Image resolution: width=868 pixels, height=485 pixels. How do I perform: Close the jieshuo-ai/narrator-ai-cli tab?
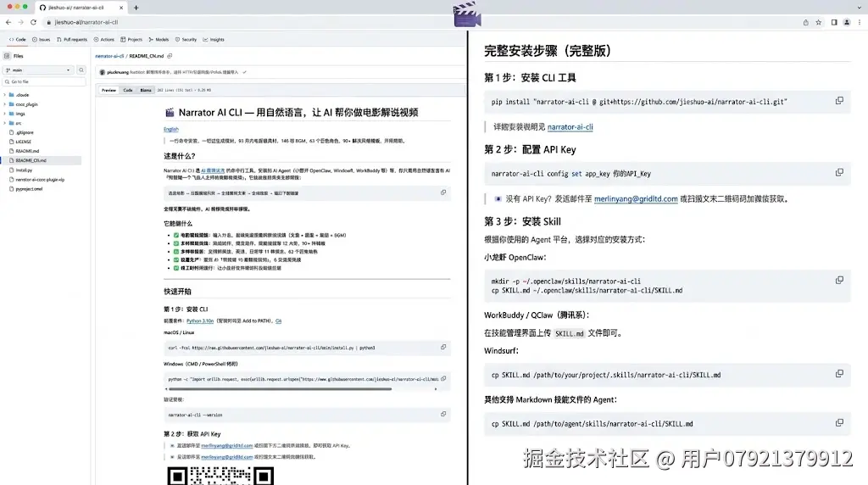121,8
